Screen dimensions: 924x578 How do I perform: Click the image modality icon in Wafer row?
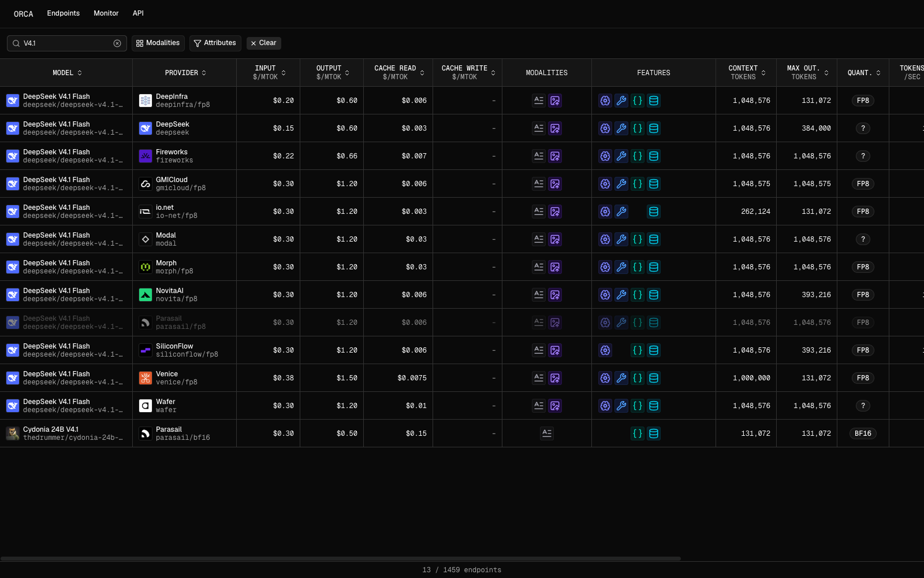pyautogui.click(x=555, y=406)
